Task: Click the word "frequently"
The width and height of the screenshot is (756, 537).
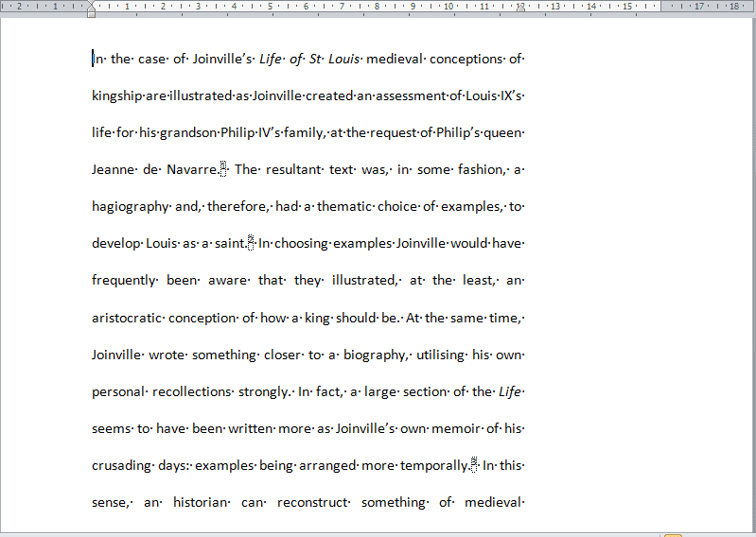Action: coord(124,281)
